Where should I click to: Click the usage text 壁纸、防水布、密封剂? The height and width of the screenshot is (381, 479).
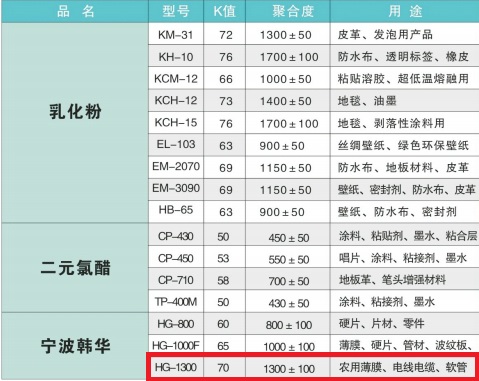click(397, 211)
